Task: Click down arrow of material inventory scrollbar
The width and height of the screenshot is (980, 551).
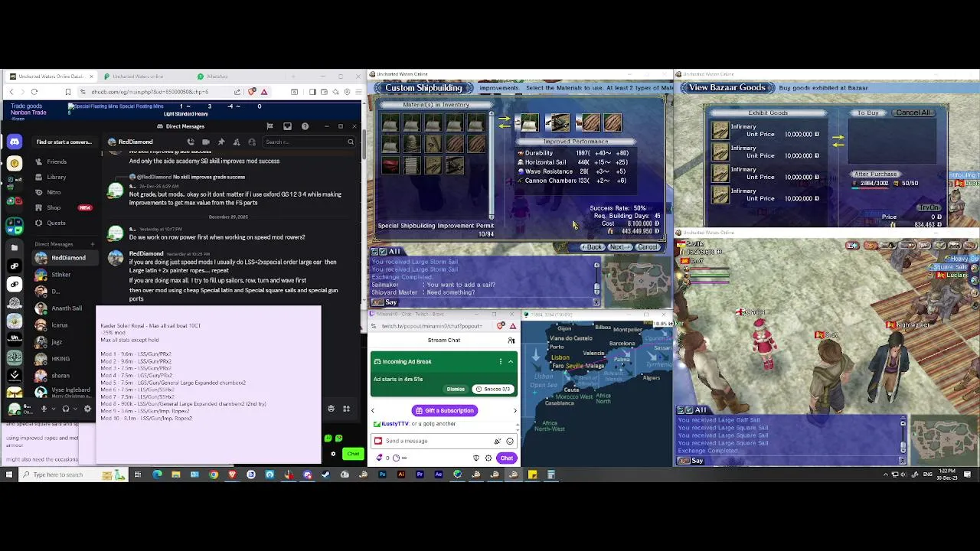Action: 492,217
